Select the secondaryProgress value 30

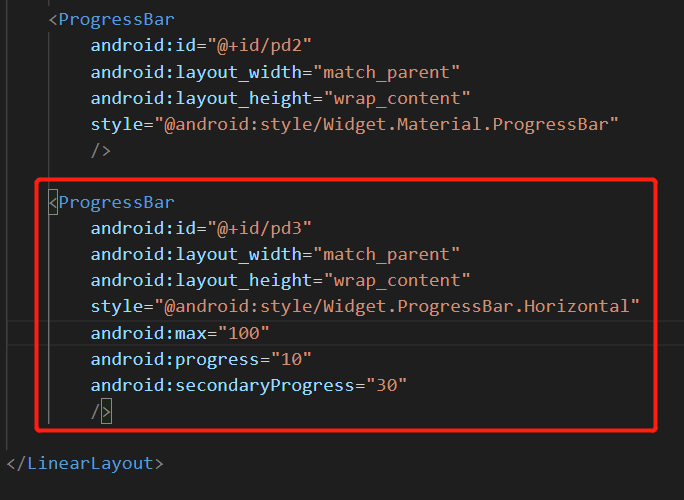[x=386, y=386]
